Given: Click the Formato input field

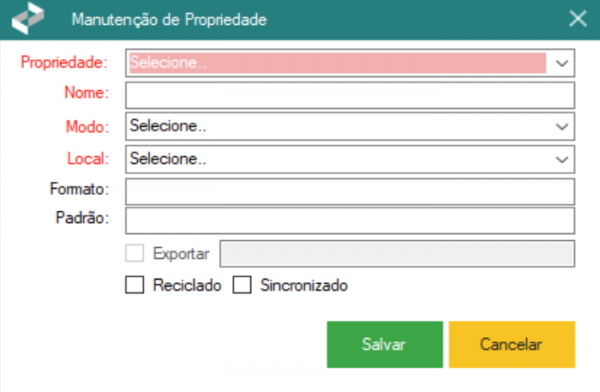Looking at the screenshot, I should (x=350, y=191).
